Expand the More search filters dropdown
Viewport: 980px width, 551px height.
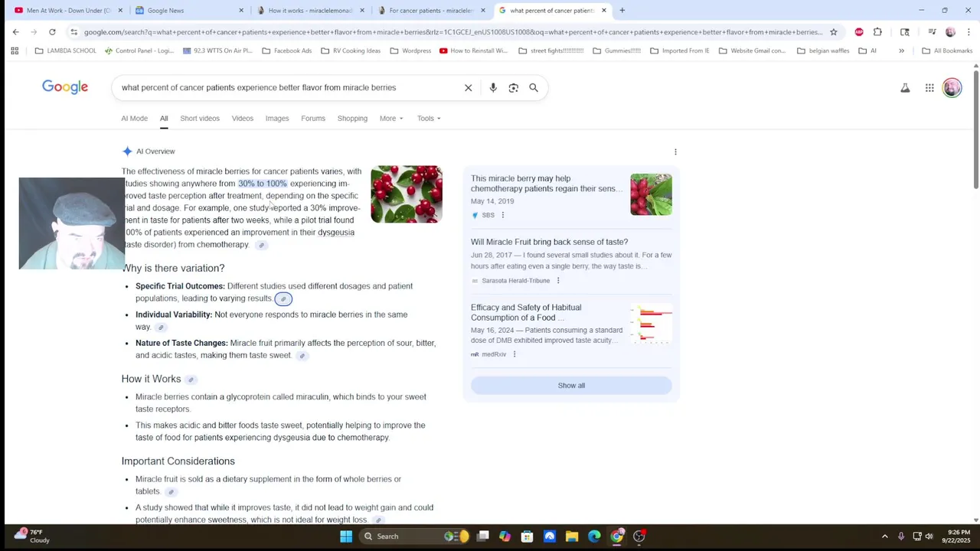tap(391, 119)
